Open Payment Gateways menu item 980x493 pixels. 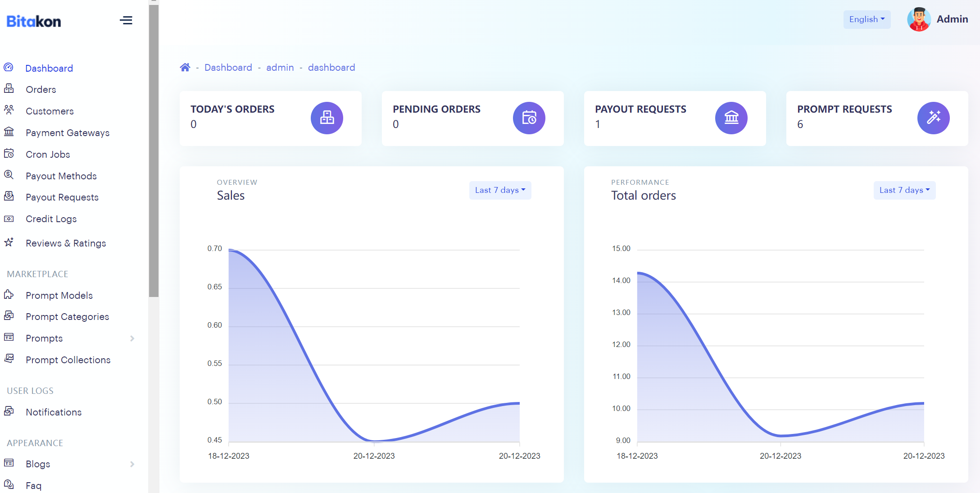(x=68, y=132)
